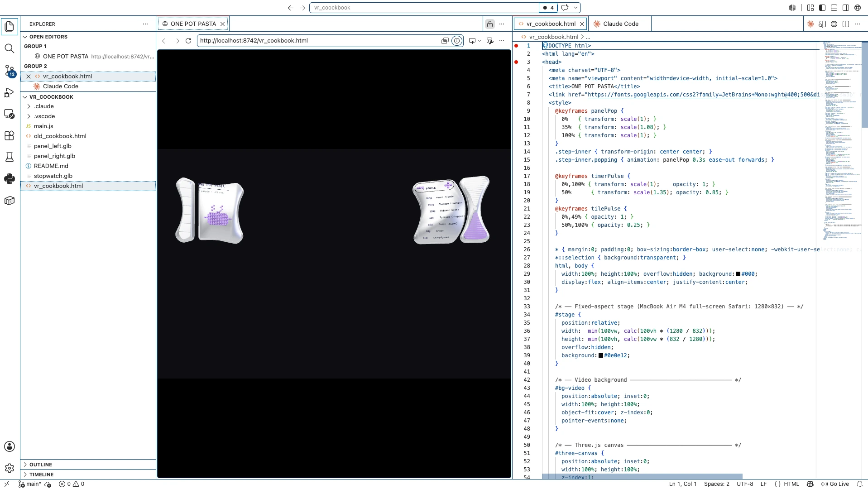Viewport: 868px width, 489px height.
Task: Click the #0e0e12 color swatch on line 39
Action: click(x=601, y=355)
